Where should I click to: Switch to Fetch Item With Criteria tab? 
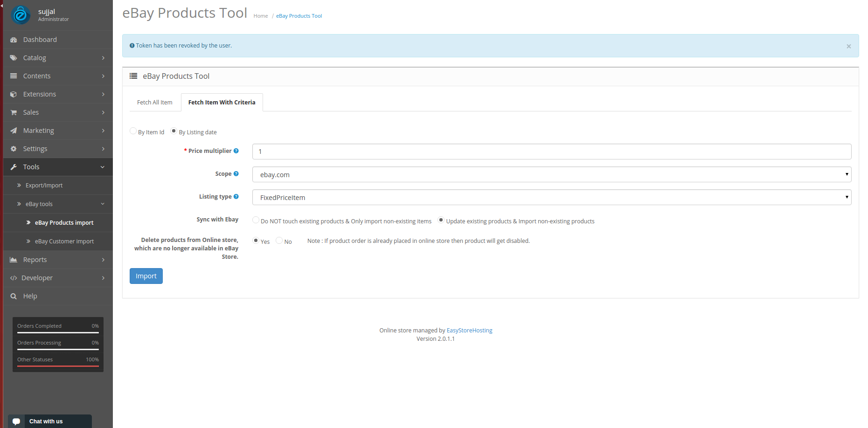[x=222, y=102]
